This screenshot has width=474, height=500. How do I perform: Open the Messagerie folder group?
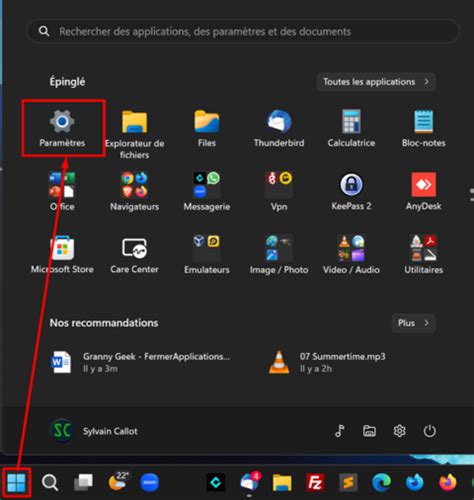point(207,191)
